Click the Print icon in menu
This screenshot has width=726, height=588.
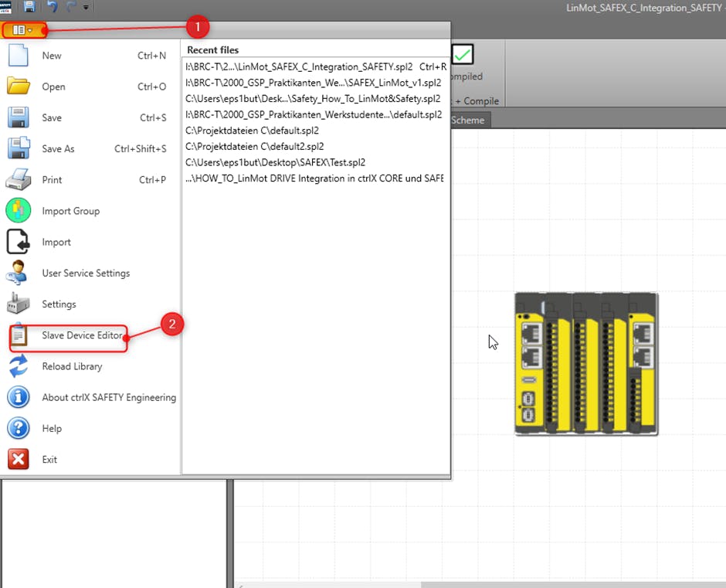(18, 180)
